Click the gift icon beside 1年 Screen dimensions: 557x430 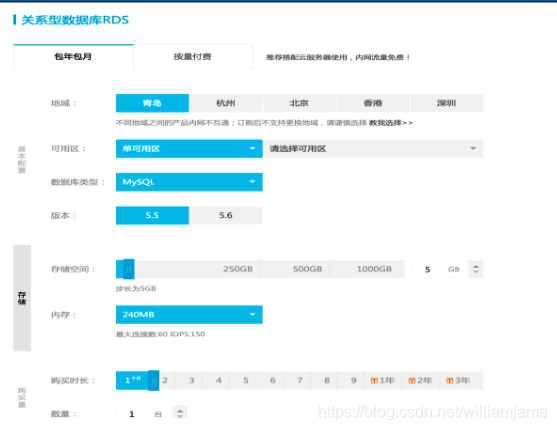pyautogui.click(x=374, y=381)
